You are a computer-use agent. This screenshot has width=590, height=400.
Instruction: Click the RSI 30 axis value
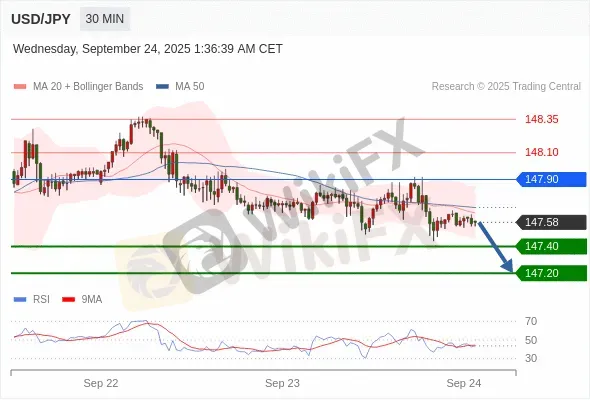point(531,358)
